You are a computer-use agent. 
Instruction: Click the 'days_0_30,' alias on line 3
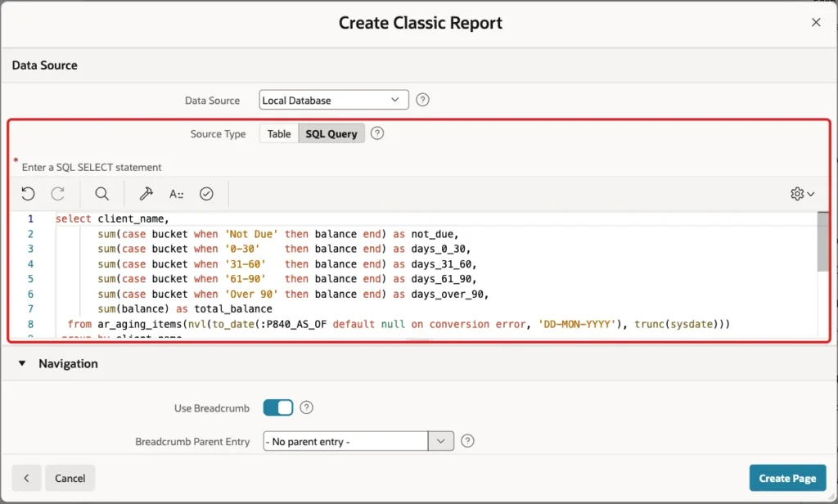(x=441, y=249)
